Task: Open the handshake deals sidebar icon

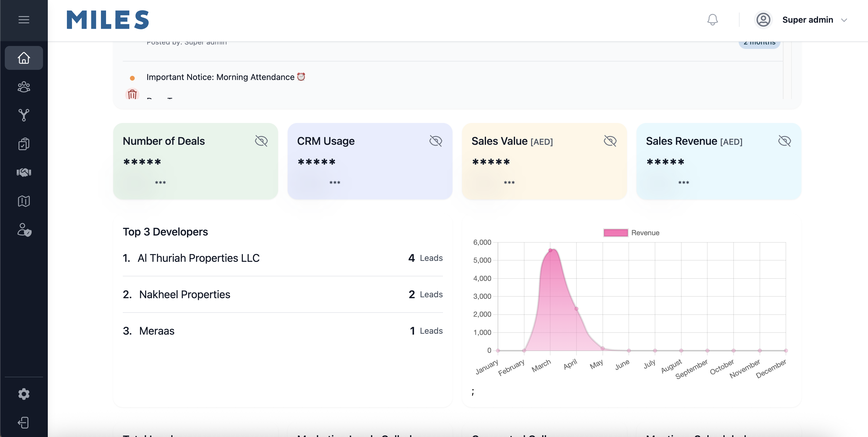Action: (x=24, y=172)
